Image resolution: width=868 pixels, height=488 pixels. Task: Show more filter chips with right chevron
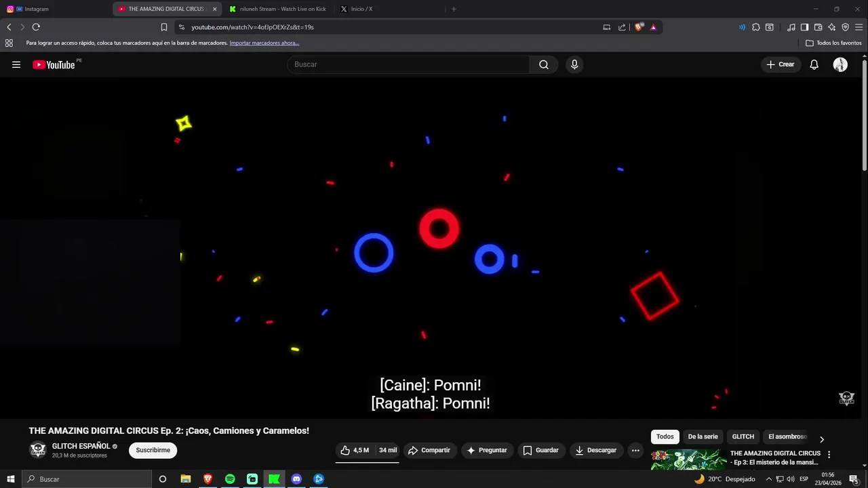pyautogui.click(x=822, y=439)
